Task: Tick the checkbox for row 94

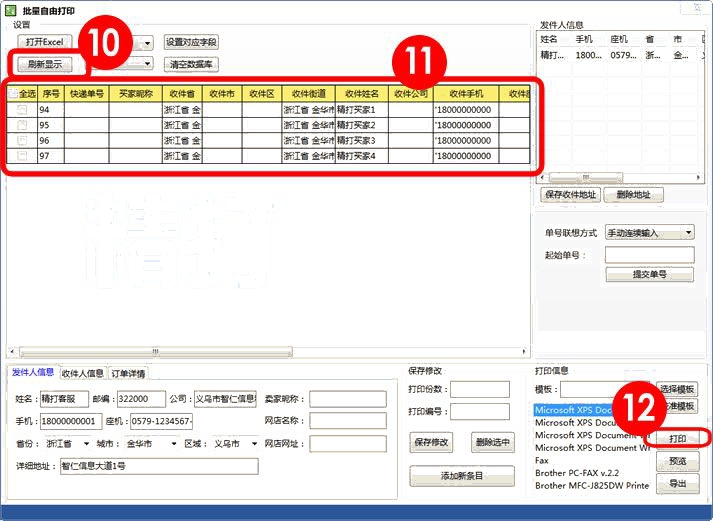Action: pyautogui.click(x=22, y=110)
